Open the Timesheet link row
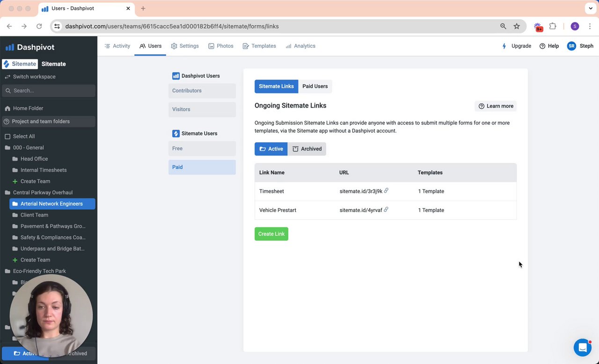Viewport: 599px width, 364px height. click(386, 191)
